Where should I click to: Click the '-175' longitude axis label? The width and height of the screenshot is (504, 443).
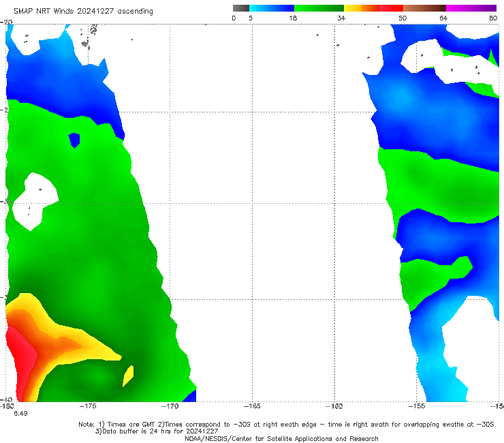point(88,406)
